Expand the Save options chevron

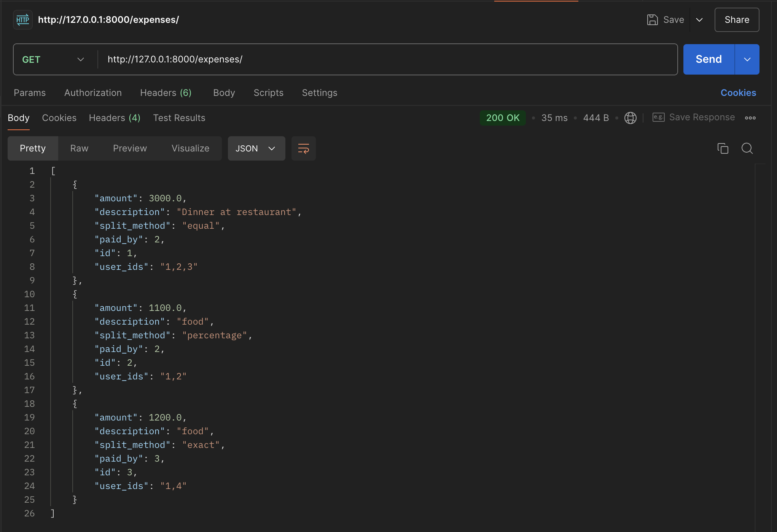(x=699, y=20)
